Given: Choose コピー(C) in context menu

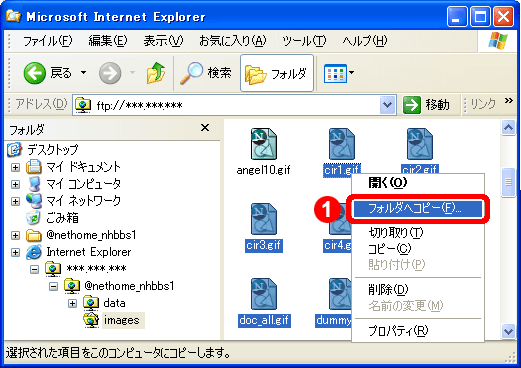Looking at the screenshot, I should (x=418, y=249).
